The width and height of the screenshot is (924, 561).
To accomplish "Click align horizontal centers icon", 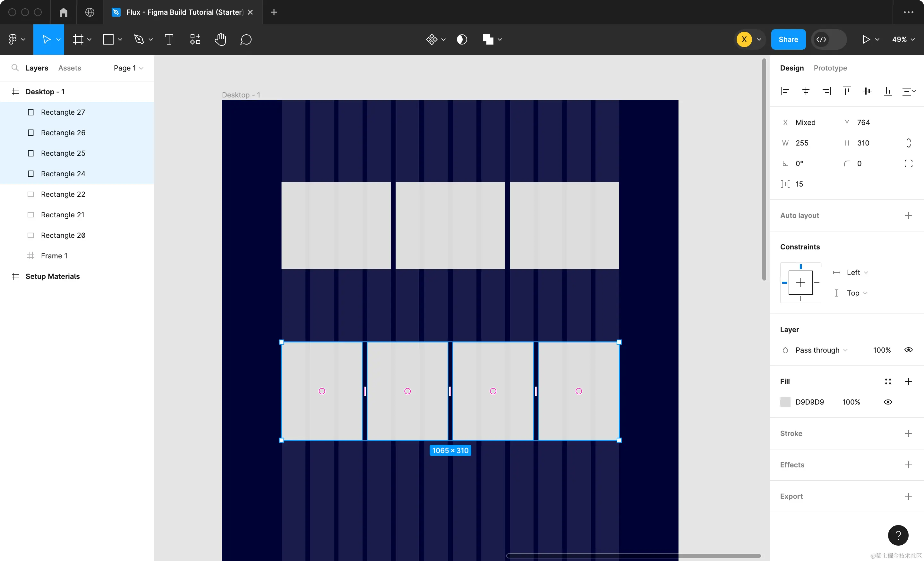I will point(806,91).
